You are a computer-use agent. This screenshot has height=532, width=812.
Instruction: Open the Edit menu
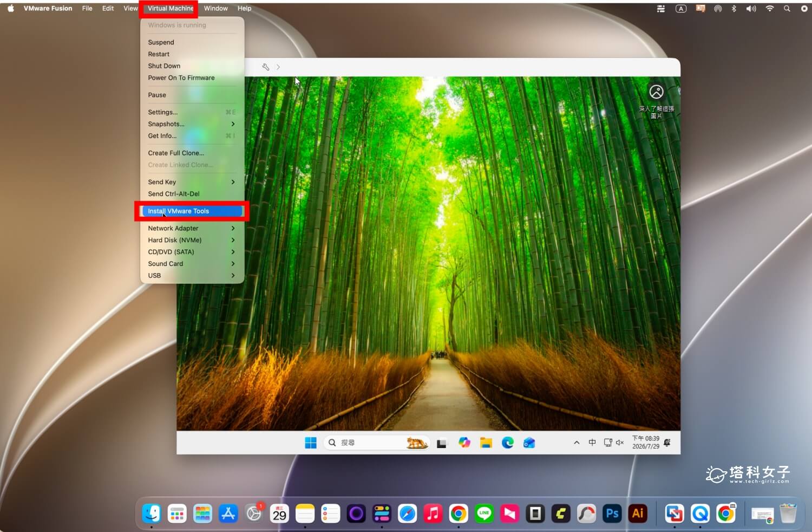108,8
